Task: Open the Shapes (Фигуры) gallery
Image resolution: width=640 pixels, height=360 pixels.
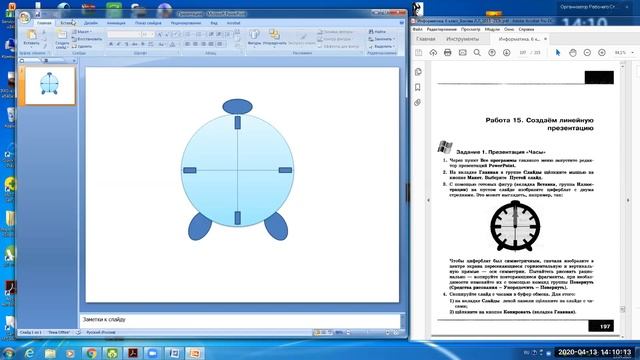Action: 254,38
